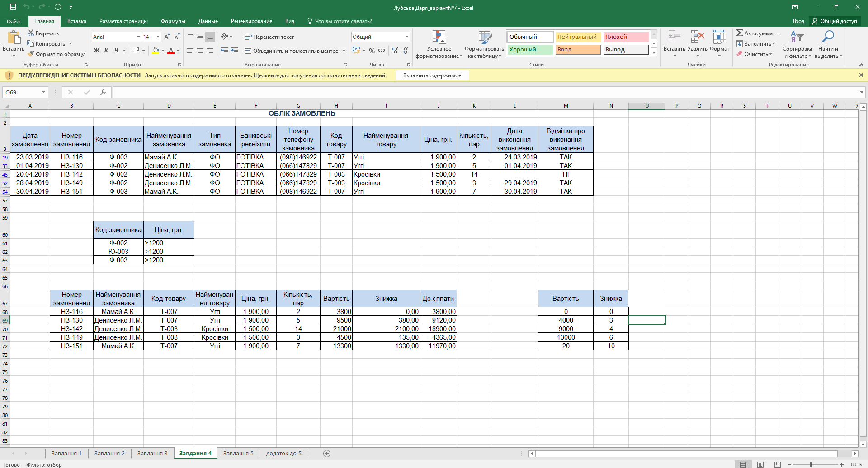This screenshot has width=868, height=468.
Task: Decrease font size with the smaller A icon
Action: pos(177,37)
